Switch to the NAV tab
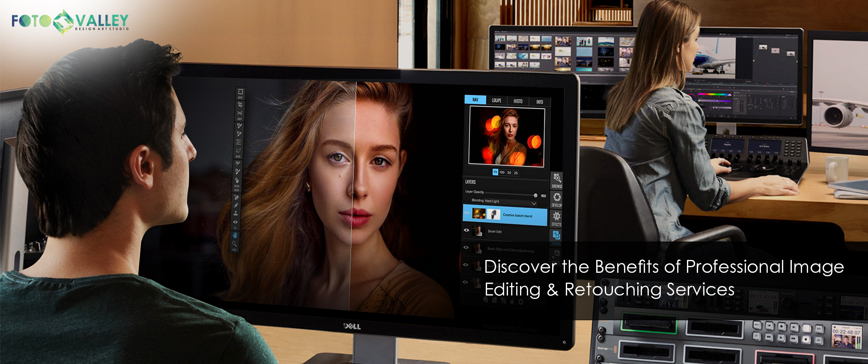This screenshot has width=868, height=364. [475, 100]
